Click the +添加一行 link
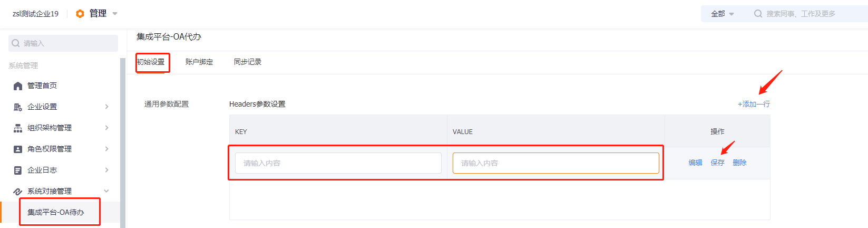 point(754,104)
